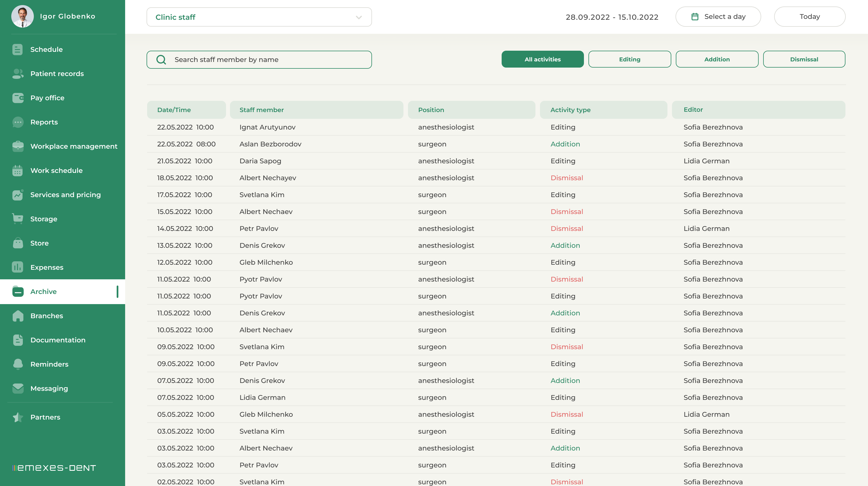Click the date 10.05.2022 10:00

(185, 330)
